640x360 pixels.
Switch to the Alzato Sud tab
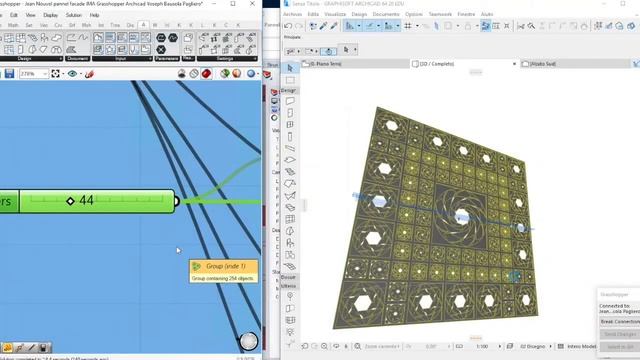point(575,64)
